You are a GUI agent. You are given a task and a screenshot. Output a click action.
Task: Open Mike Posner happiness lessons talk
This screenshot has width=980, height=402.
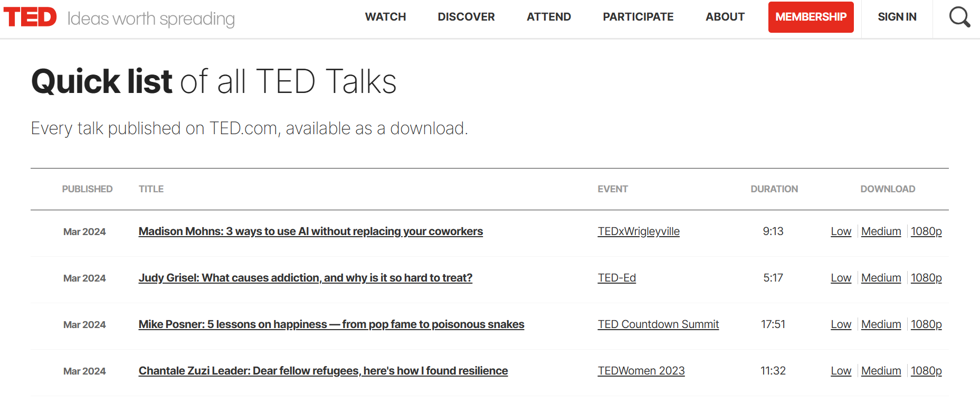(x=331, y=324)
